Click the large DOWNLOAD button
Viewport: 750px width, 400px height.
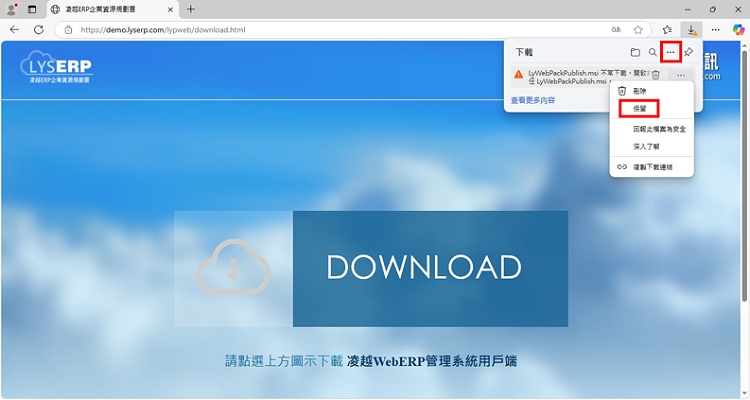430,268
